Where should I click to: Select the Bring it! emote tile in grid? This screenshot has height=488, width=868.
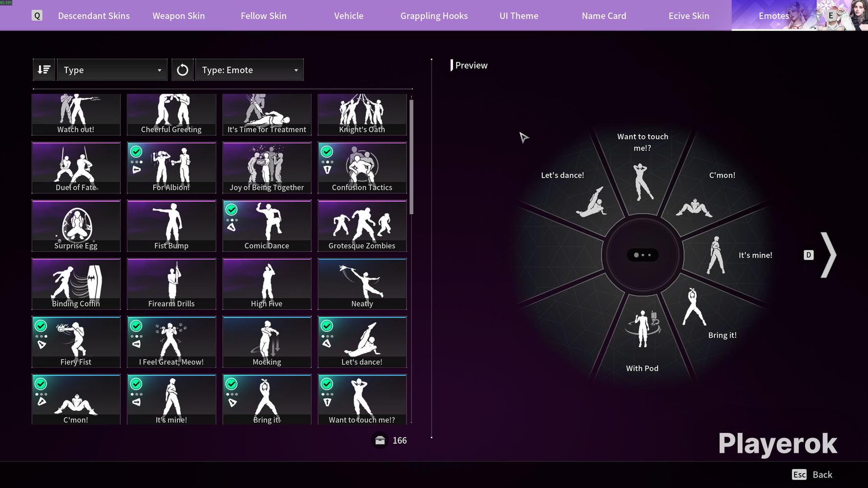[x=267, y=399]
